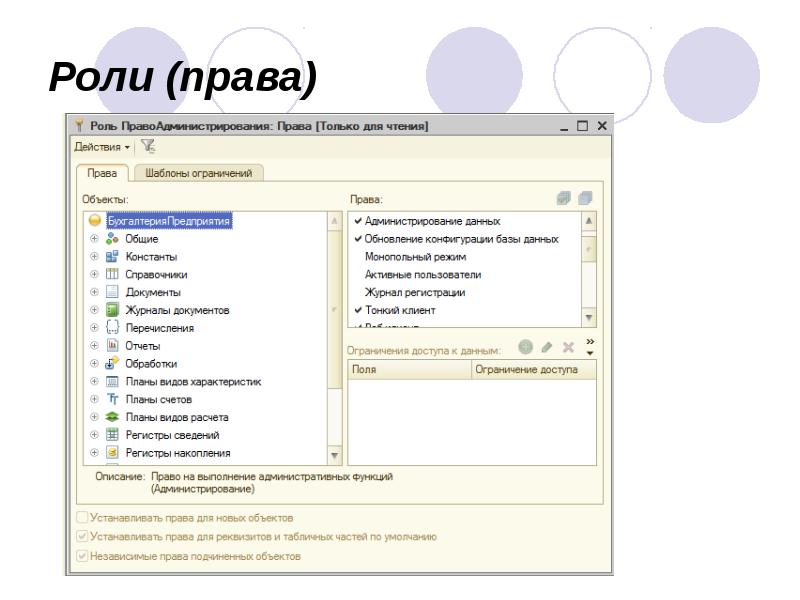Expand the Константы tree node
This screenshot has width=800, height=600.
(94, 257)
